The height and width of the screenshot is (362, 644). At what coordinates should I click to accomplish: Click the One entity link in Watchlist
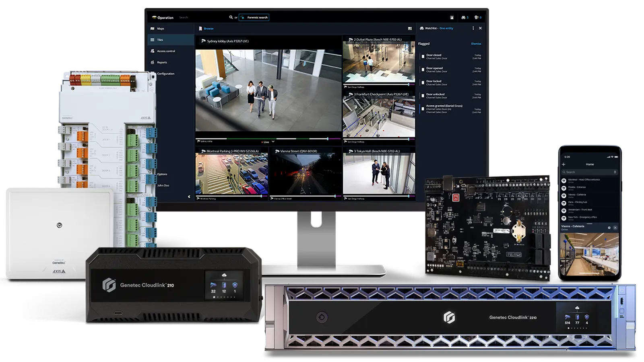(x=446, y=28)
